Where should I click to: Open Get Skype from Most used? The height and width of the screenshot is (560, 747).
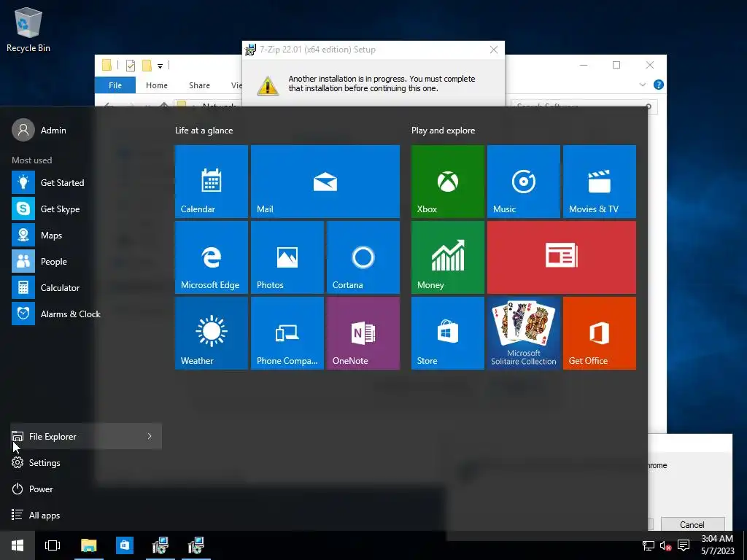[x=86, y=209]
